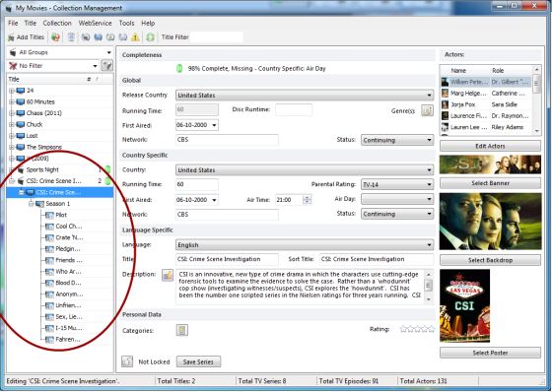The height and width of the screenshot is (392, 552).
Task: Click the Air Time spinner arrows
Action: pyautogui.click(x=307, y=200)
